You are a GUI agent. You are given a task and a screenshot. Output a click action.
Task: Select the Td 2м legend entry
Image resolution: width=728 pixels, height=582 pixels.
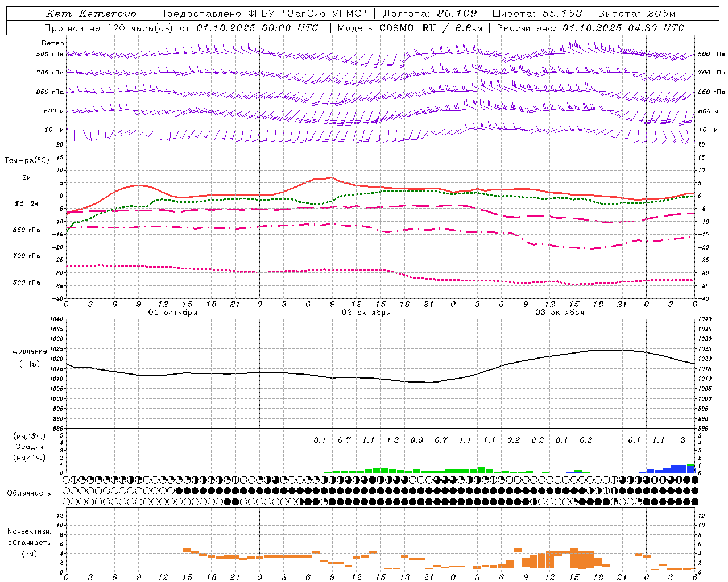27,203
